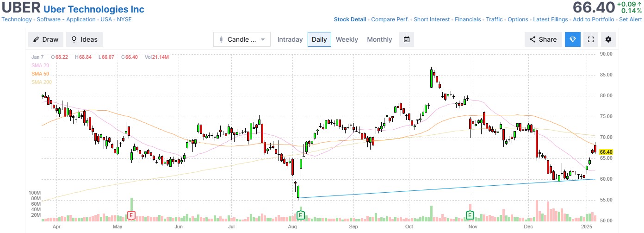Open Stock Detail view

[x=350, y=19]
